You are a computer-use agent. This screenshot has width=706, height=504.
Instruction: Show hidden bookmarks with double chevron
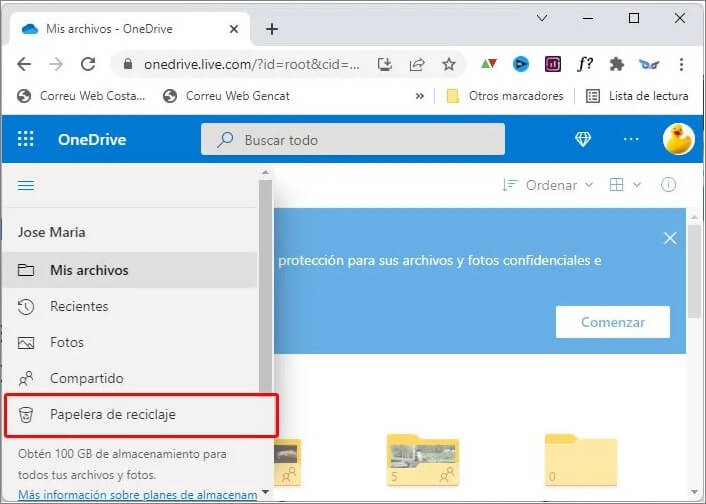pyautogui.click(x=420, y=96)
